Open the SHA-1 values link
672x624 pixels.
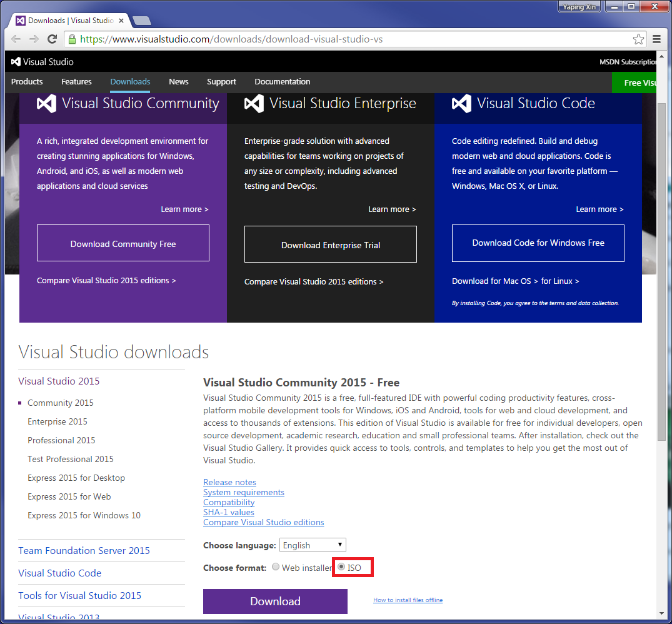point(228,512)
